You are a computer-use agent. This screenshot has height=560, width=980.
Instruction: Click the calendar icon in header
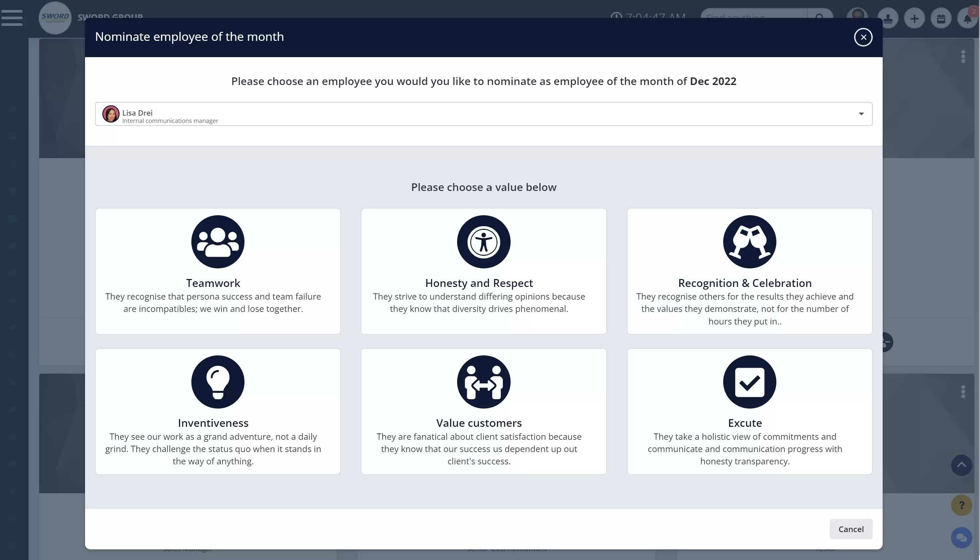[x=941, y=18]
